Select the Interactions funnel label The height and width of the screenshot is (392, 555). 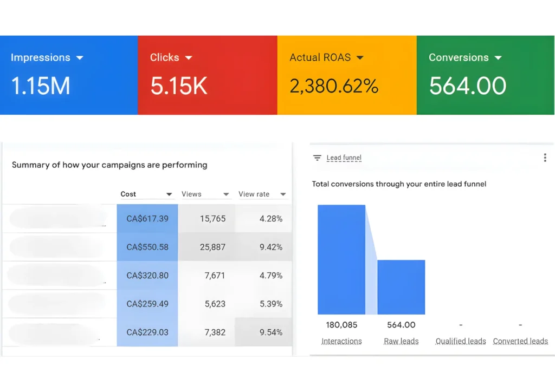341,341
